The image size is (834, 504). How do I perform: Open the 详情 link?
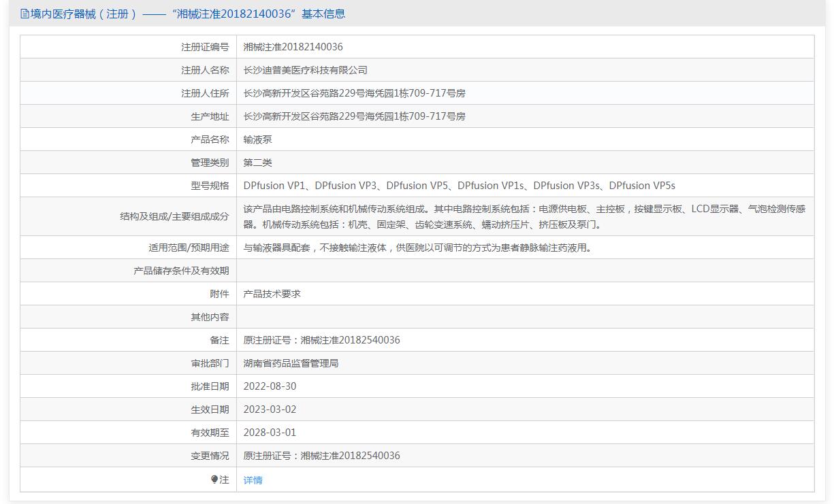253,480
